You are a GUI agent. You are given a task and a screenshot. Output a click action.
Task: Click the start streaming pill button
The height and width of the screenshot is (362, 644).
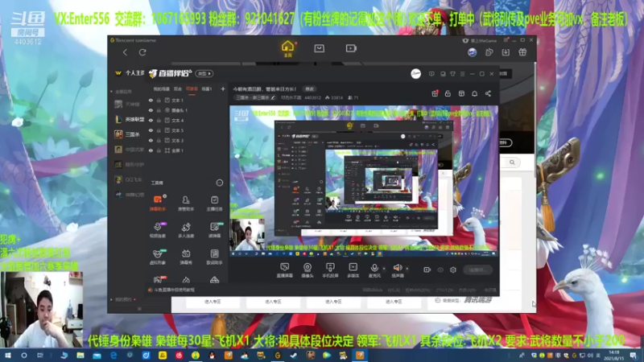click(477, 269)
